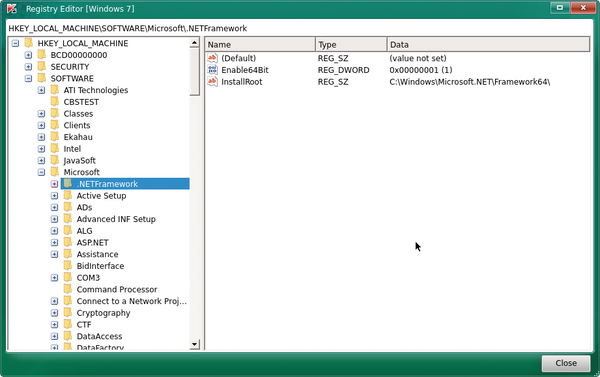Select the JavaSoft key label
The image size is (600, 377).
pos(79,160)
